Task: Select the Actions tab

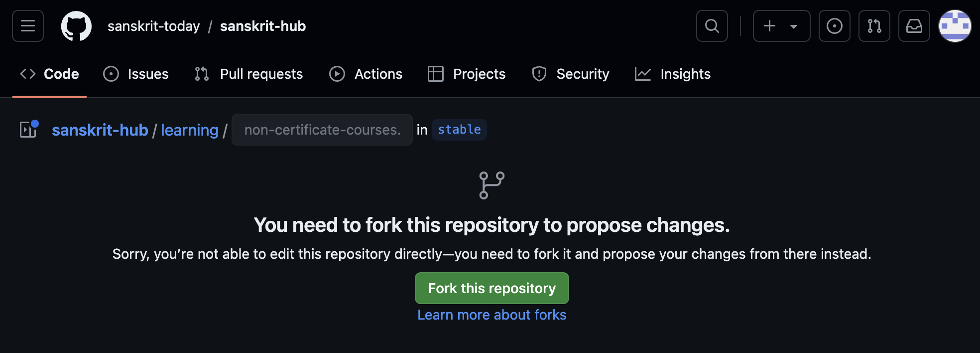Action: [x=366, y=74]
